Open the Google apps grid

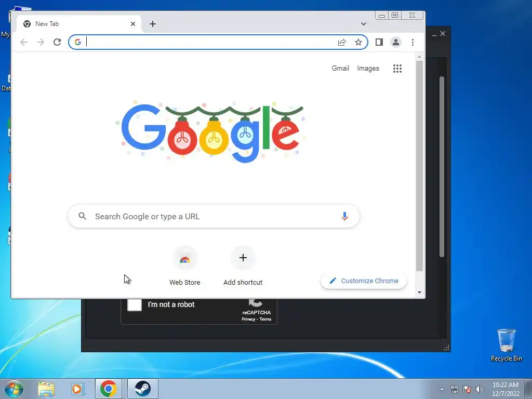pos(397,69)
